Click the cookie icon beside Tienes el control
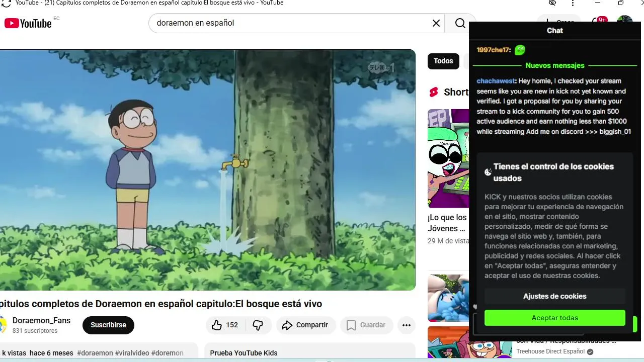 pyautogui.click(x=488, y=172)
